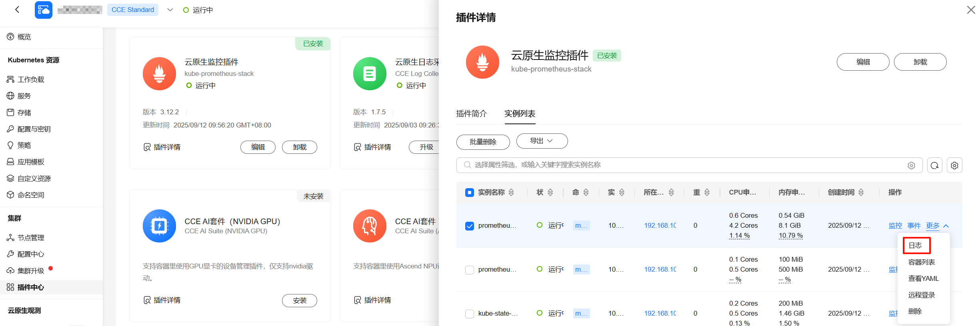The height and width of the screenshot is (326, 980).
Task: Open table column settings gear
Action: pos(954,165)
